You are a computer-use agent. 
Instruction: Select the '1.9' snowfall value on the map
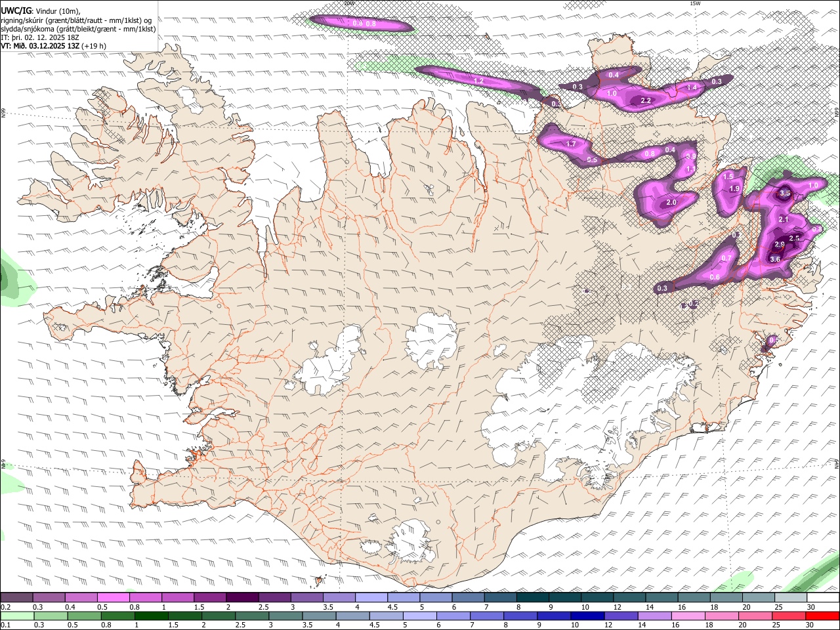pos(734,189)
